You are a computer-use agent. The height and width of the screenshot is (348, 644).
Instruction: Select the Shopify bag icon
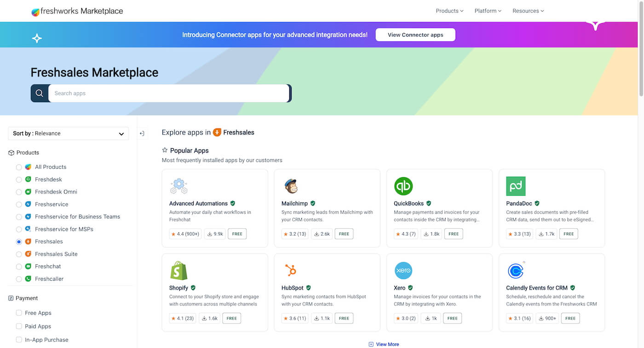178,271
